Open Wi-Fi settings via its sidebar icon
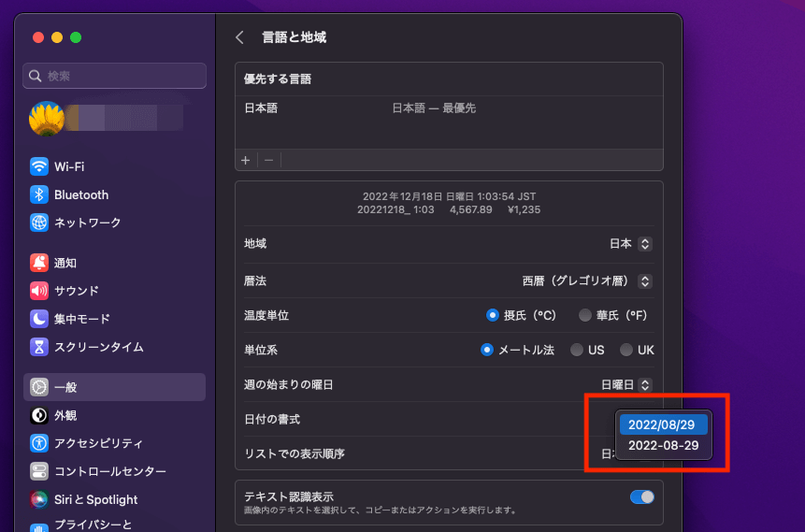This screenshot has height=532, width=805. pyautogui.click(x=39, y=166)
